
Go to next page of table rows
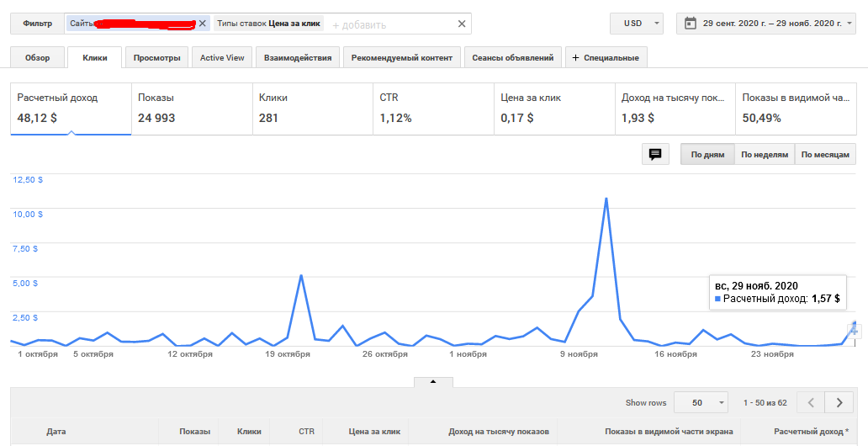(x=839, y=402)
